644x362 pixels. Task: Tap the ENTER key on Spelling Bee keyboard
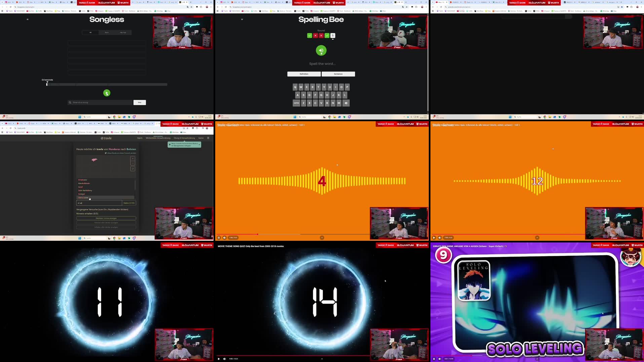point(296,103)
